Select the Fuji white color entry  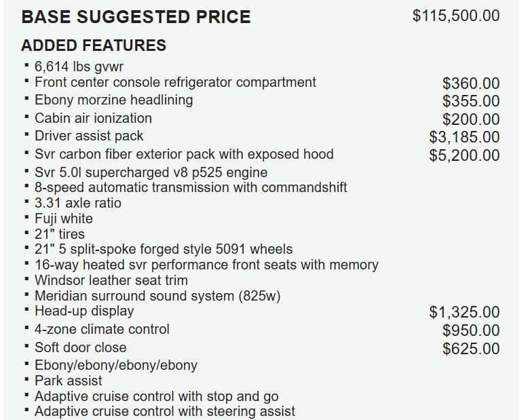click(x=64, y=218)
